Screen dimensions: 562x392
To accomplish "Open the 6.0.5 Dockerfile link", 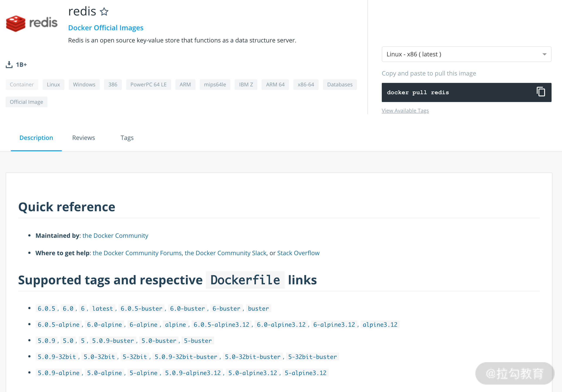I will tap(47, 308).
